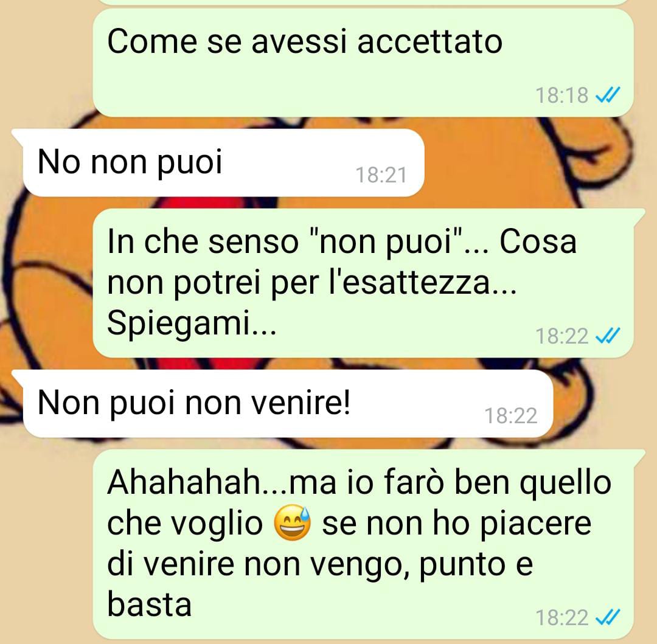Image resolution: width=657 pixels, height=644 pixels.
Task: Tap the 18:18 timestamp text
Action: [561, 95]
